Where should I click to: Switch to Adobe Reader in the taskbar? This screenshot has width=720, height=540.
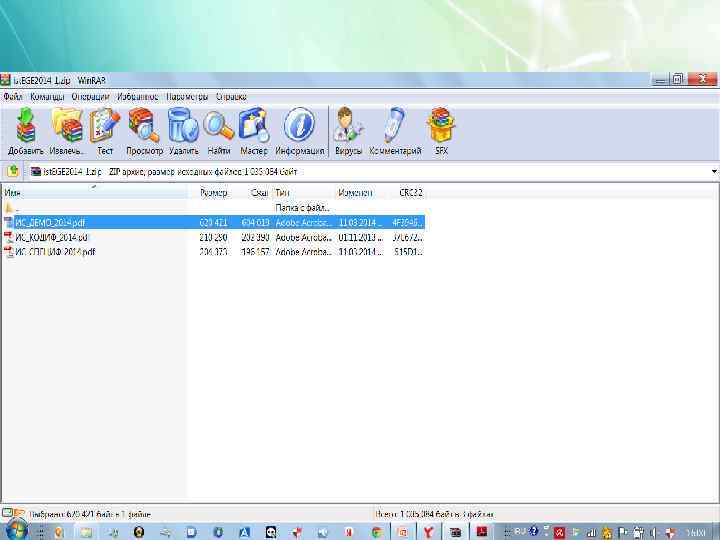coord(482,532)
